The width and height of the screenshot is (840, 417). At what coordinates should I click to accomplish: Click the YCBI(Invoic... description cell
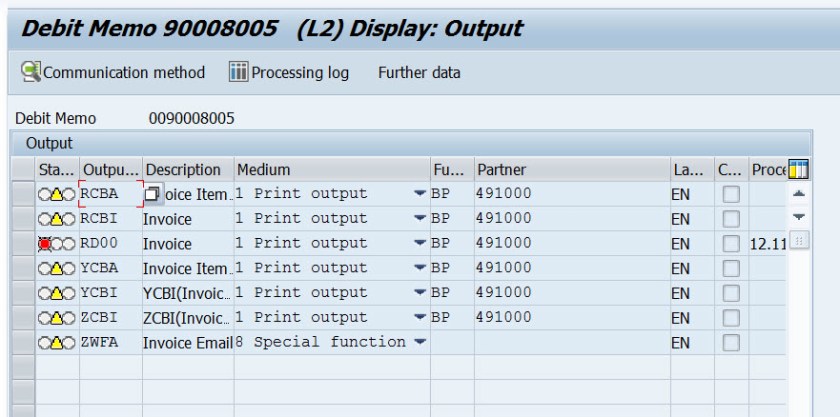tap(188, 293)
